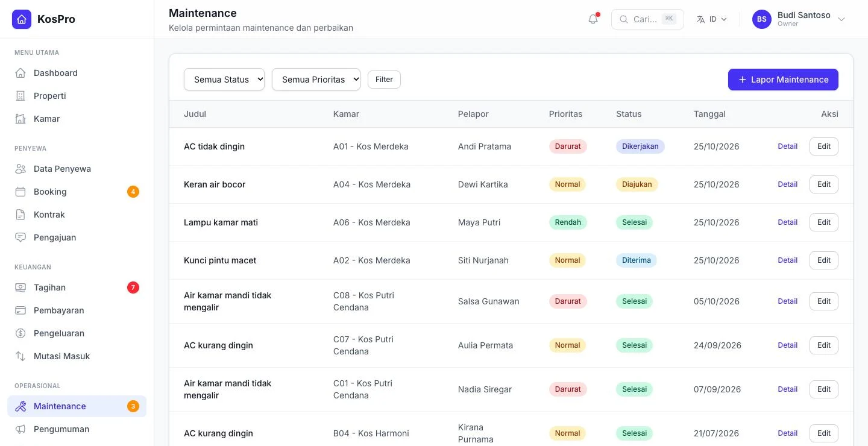Click the Diterima status badge
Viewport: 868px width, 446px height.
point(637,260)
